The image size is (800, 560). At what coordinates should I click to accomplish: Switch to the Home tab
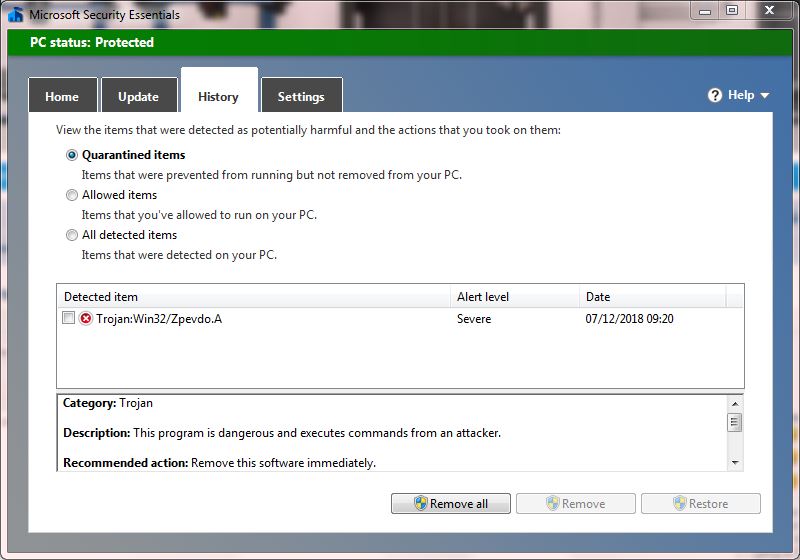62,96
